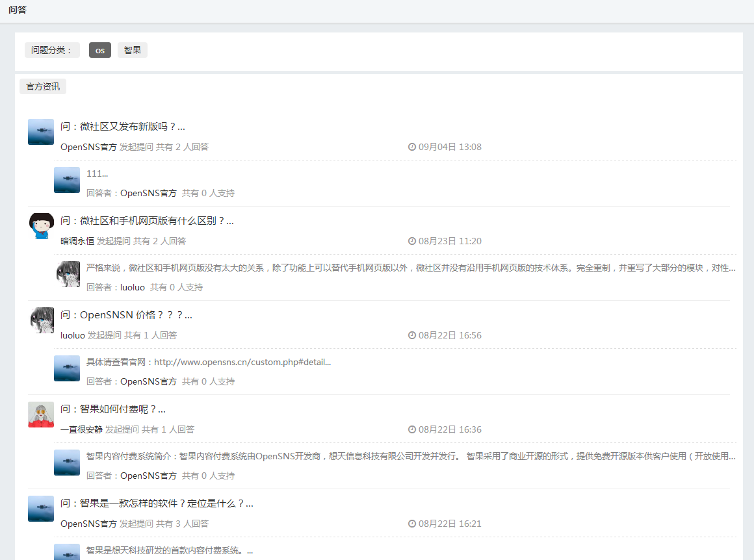Screen dimensions: 754x560
Task: Click the 问答 page heading
Action: [18, 10]
